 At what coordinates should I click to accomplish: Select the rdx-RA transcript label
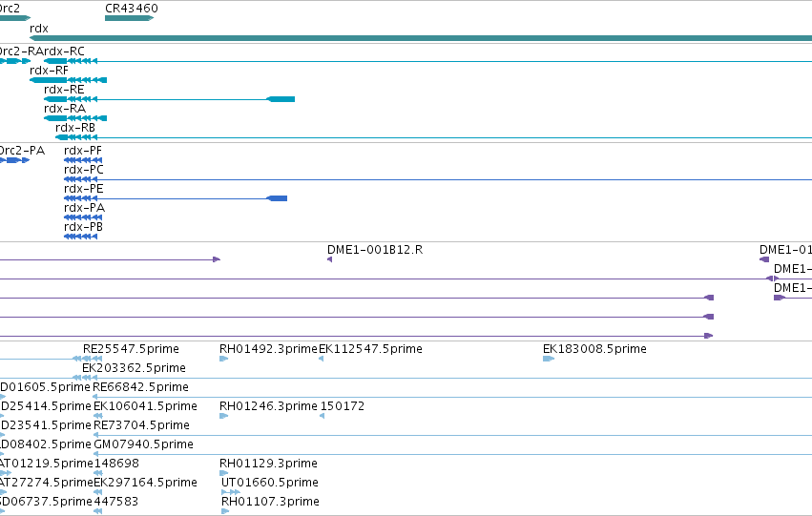point(65,109)
